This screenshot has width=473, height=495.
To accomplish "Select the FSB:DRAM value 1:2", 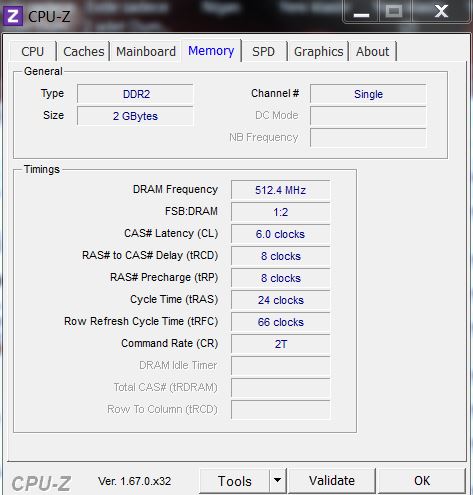I will tap(281, 212).
